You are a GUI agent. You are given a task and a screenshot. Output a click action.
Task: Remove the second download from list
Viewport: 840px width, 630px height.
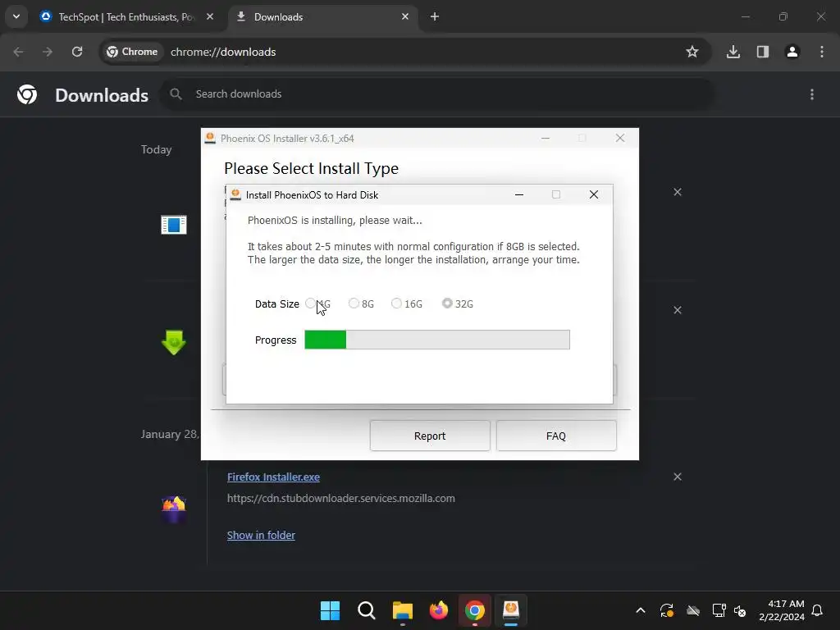point(678,310)
